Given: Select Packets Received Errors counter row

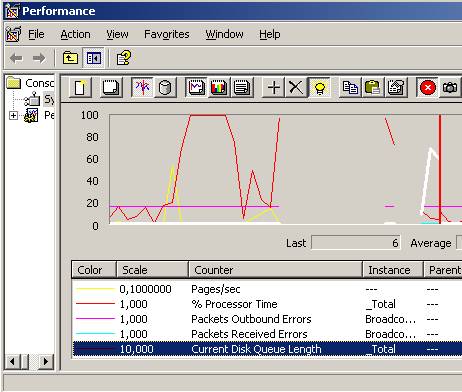Looking at the screenshot, I should (267, 334).
